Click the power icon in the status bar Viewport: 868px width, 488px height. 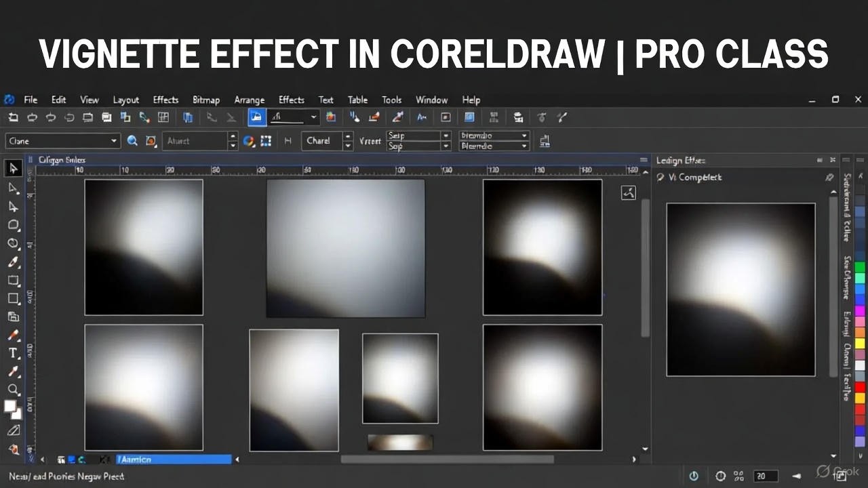point(694,476)
